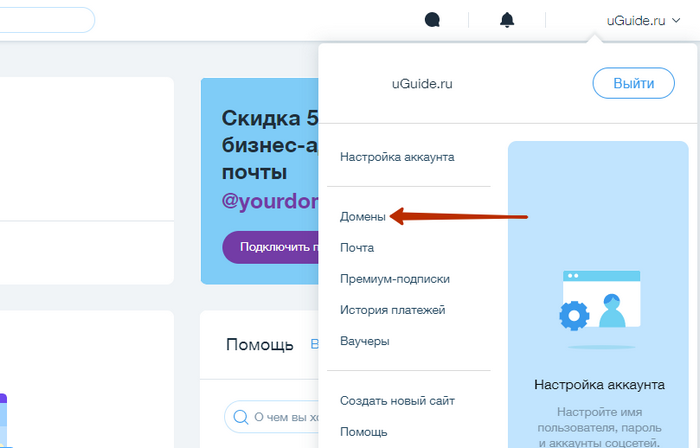700x448 pixels.
Task: Open Настройка аккаунта menu item
Action: point(397,157)
